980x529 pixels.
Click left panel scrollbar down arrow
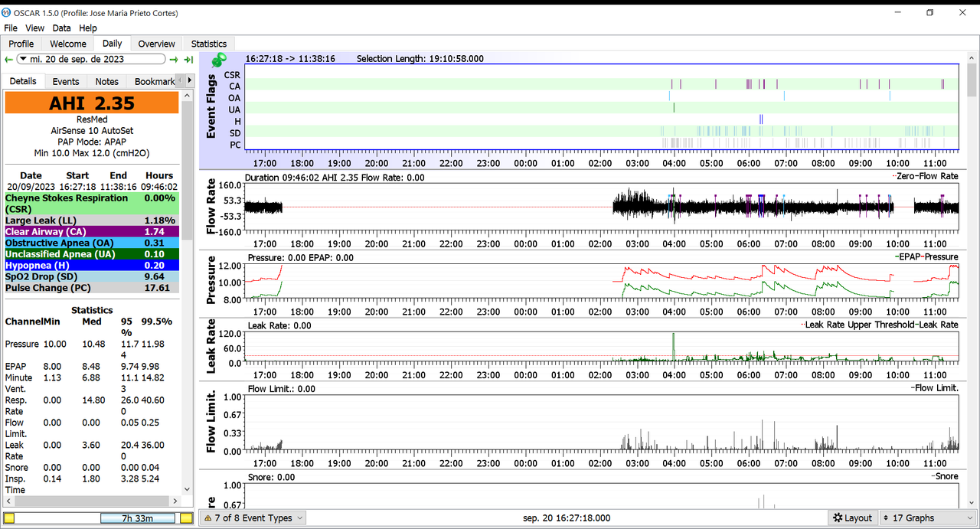point(188,490)
